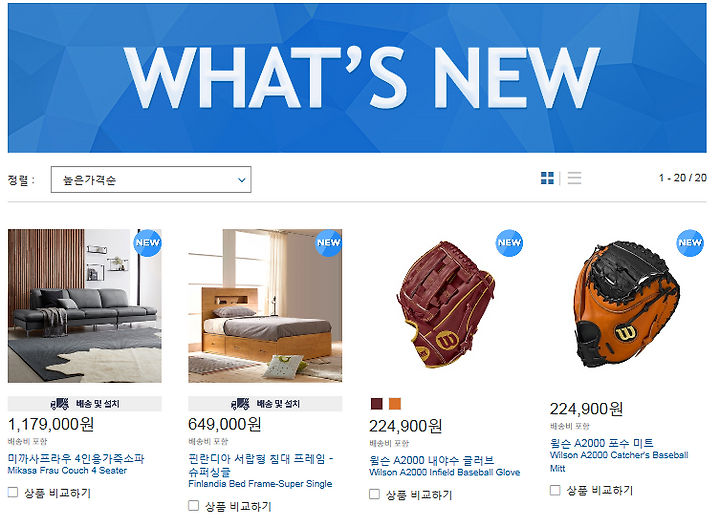Image resolution: width=720 pixels, height=526 pixels.
Task: Click the WHAT'S NEW banner
Action: click(x=357, y=78)
